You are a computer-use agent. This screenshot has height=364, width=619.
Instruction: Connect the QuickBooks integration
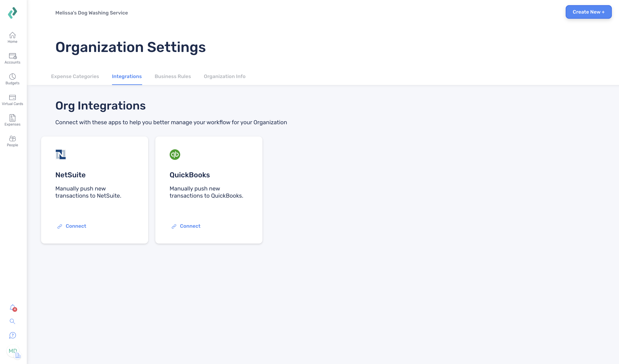[190, 226]
